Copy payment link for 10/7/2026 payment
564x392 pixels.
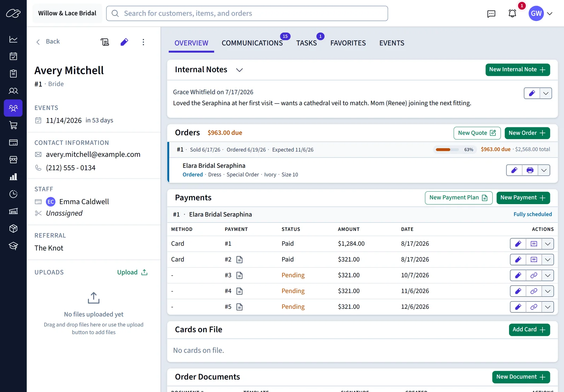point(534,275)
